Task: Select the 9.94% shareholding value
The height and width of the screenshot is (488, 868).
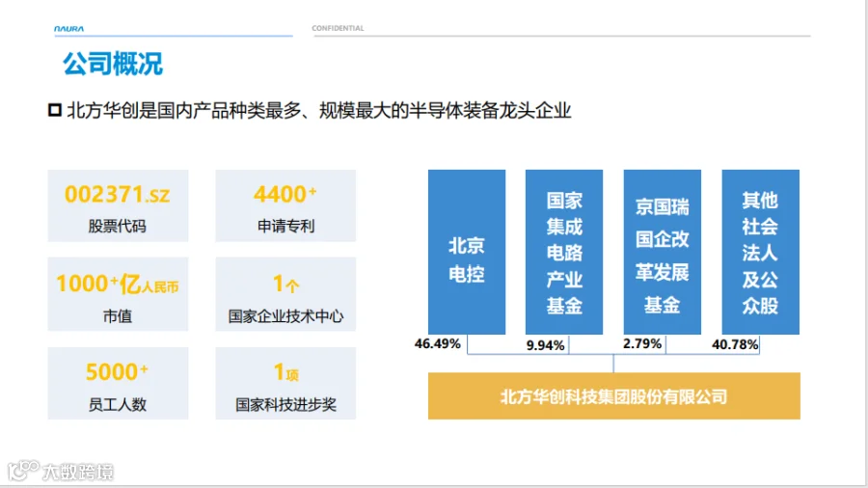Action: [545, 345]
